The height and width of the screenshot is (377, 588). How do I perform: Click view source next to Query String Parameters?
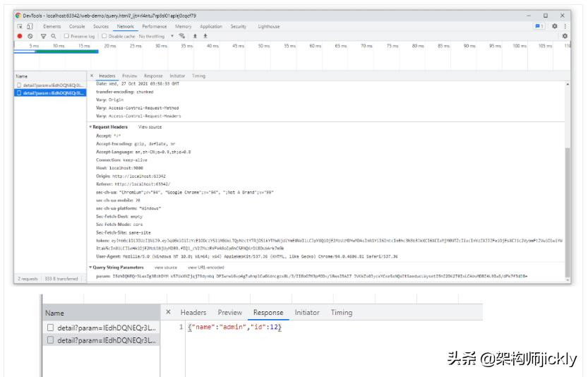[166, 268]
